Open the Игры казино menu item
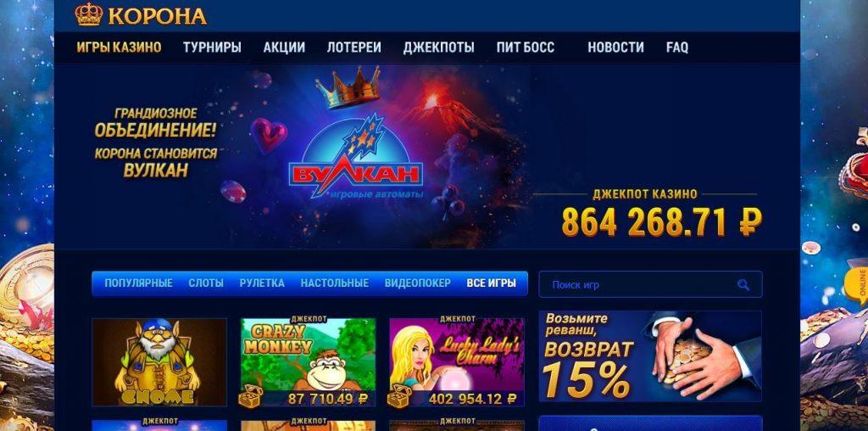Image resolution: width=868 pixels, height=431 pixels. pos(119,48)
